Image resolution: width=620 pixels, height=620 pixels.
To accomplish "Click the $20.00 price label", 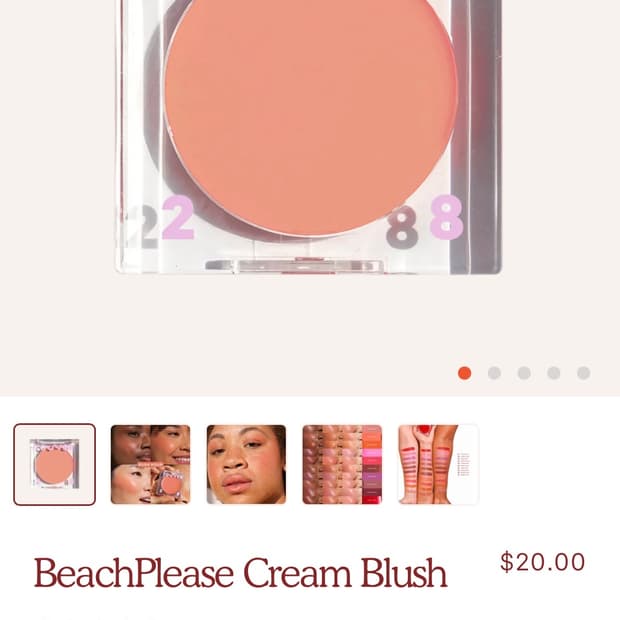I will click(542, 562).
